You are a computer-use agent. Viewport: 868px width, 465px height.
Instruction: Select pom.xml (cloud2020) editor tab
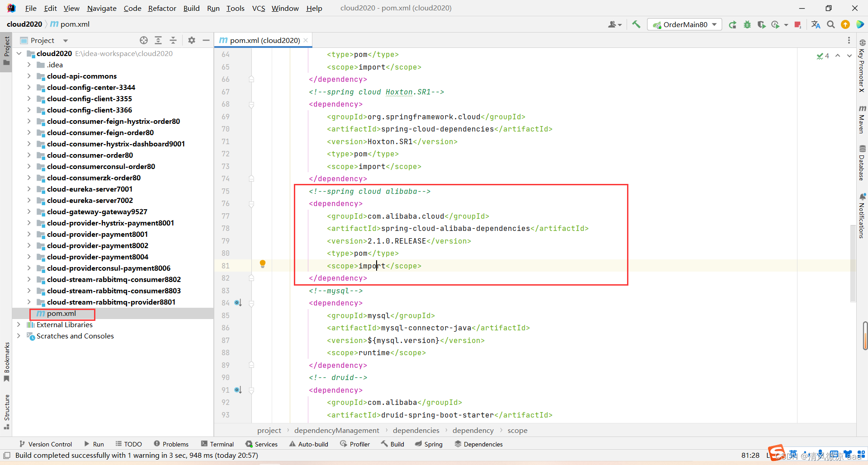(x=264, y=40)
